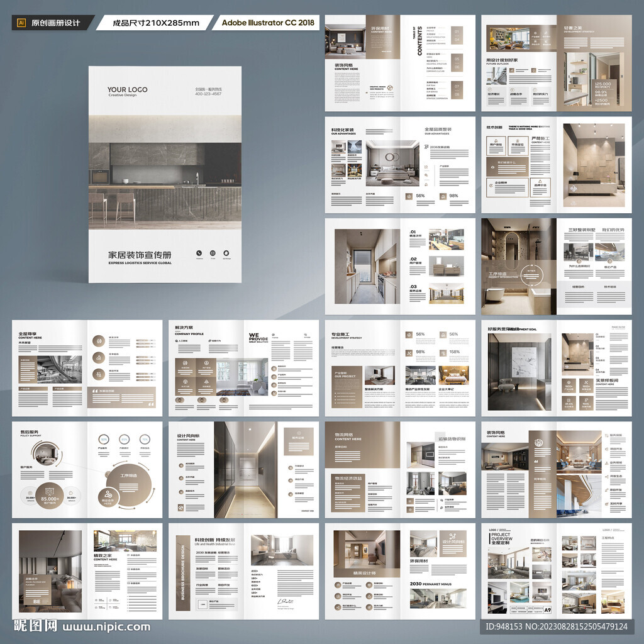This screenshot has width=644, height=644.
Task: Click the '.02' numbered item
Action: tap(413, 259)
